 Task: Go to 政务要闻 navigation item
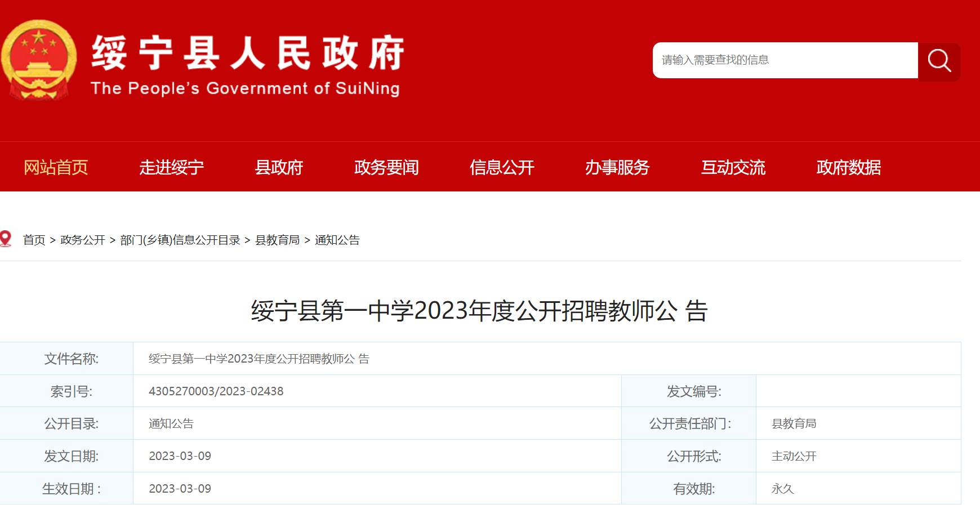tap(386, 167)
